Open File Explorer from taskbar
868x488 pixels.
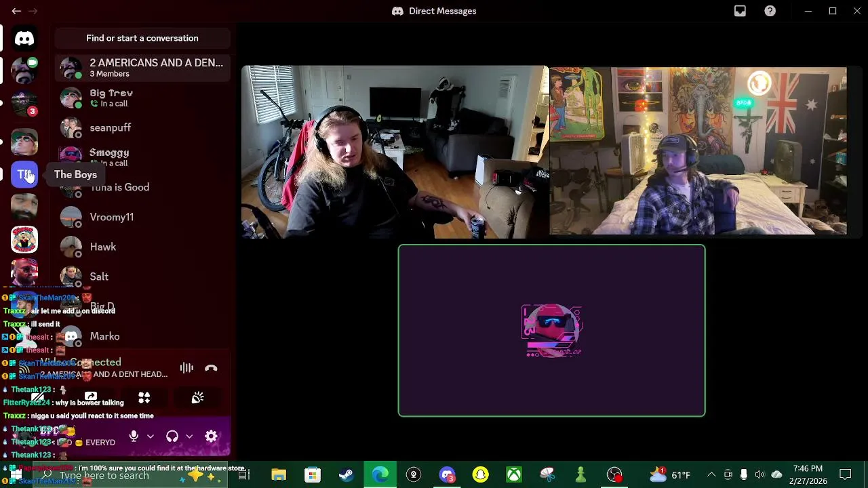(x=279, y=474)
